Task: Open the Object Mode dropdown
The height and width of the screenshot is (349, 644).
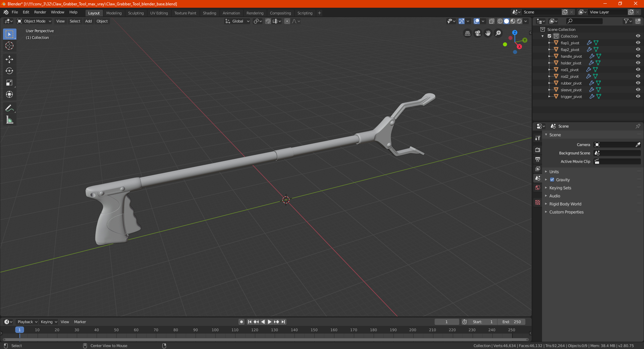Action: [x=34, y=21]
